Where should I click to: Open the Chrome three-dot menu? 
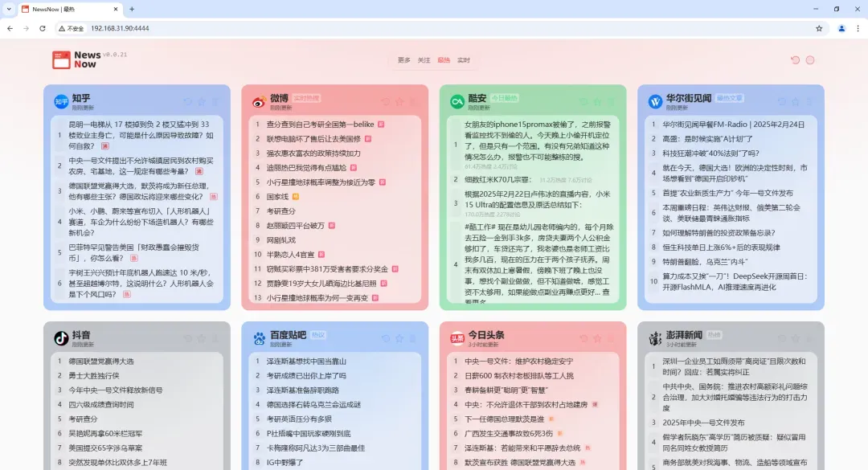858,28
